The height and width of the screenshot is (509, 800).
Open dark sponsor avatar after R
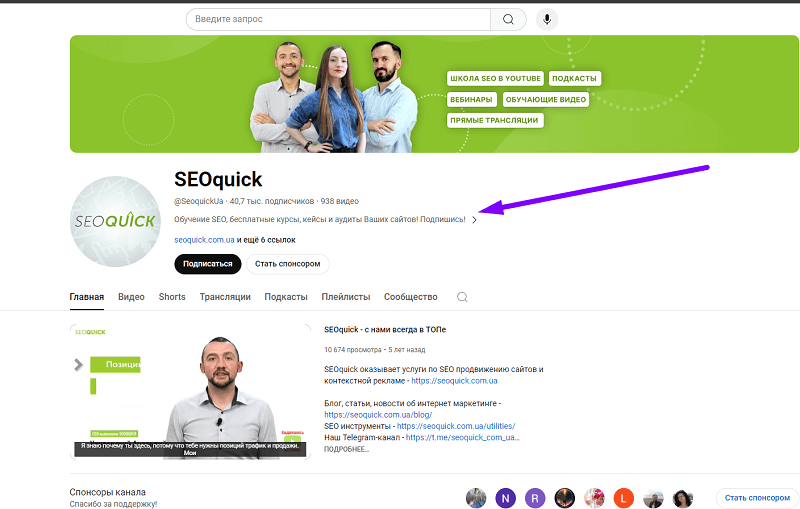coord(564,498)
